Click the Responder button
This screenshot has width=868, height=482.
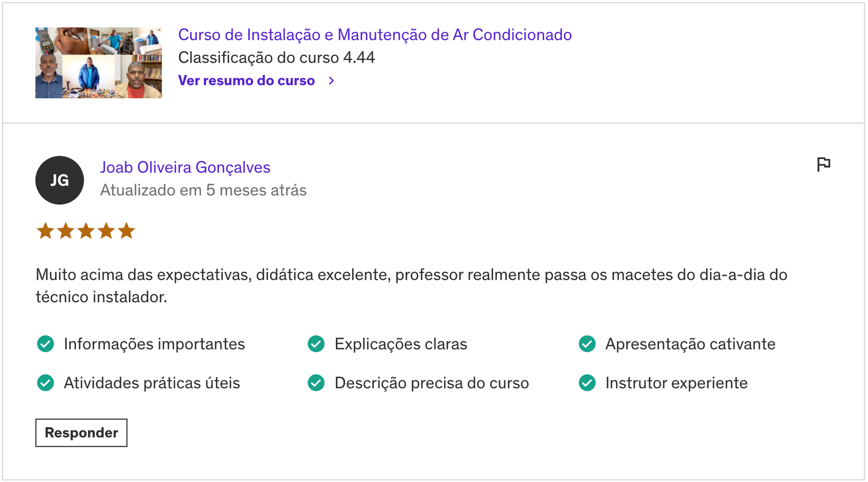pyautogui.click(x=81, y=433)
